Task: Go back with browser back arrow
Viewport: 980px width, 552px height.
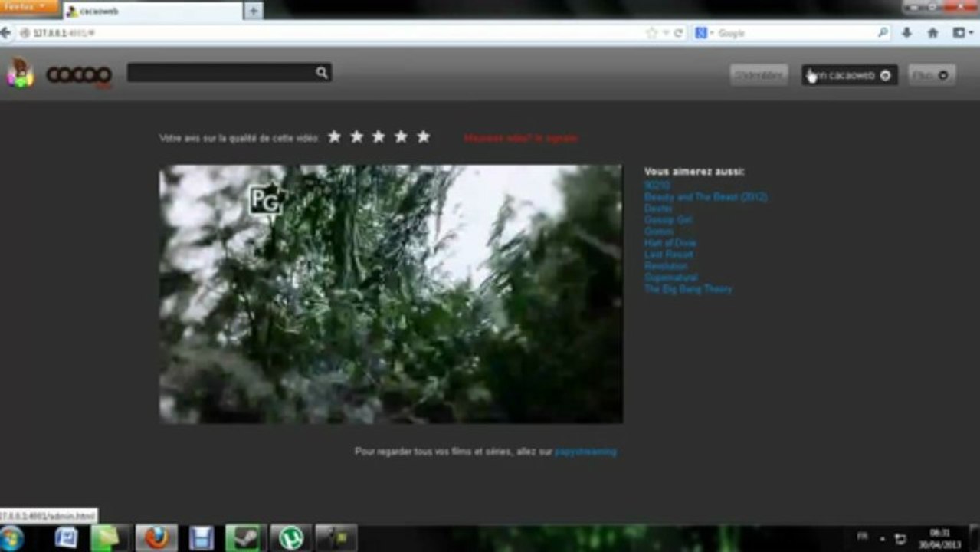Action: coord(6,33)
